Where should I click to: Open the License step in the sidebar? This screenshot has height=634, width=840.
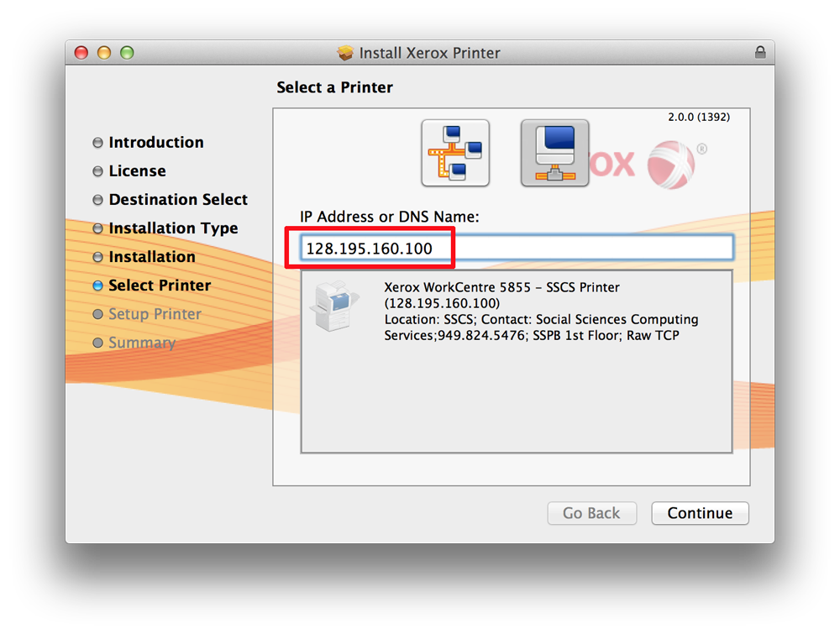point(137,171)
